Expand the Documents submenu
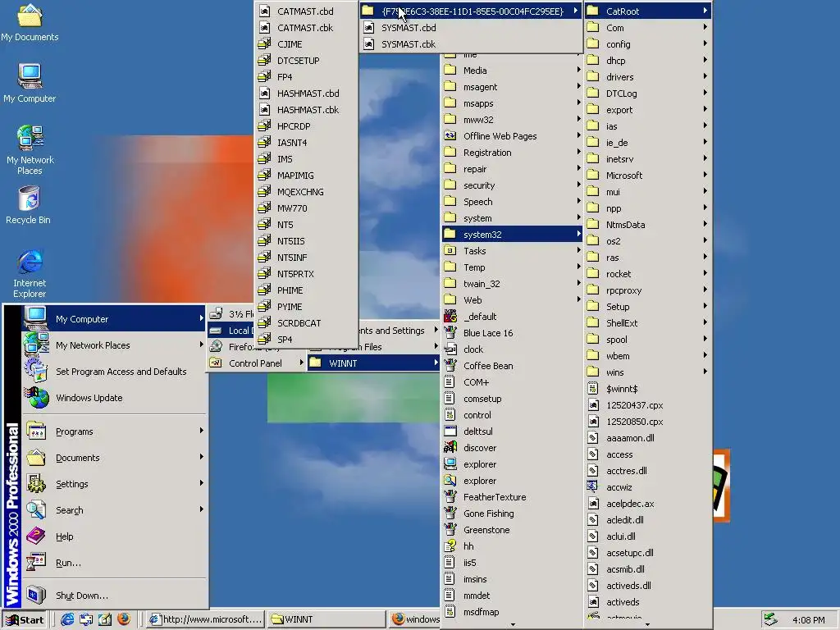Viewport: 840px width, 630px height. (113, 458)
